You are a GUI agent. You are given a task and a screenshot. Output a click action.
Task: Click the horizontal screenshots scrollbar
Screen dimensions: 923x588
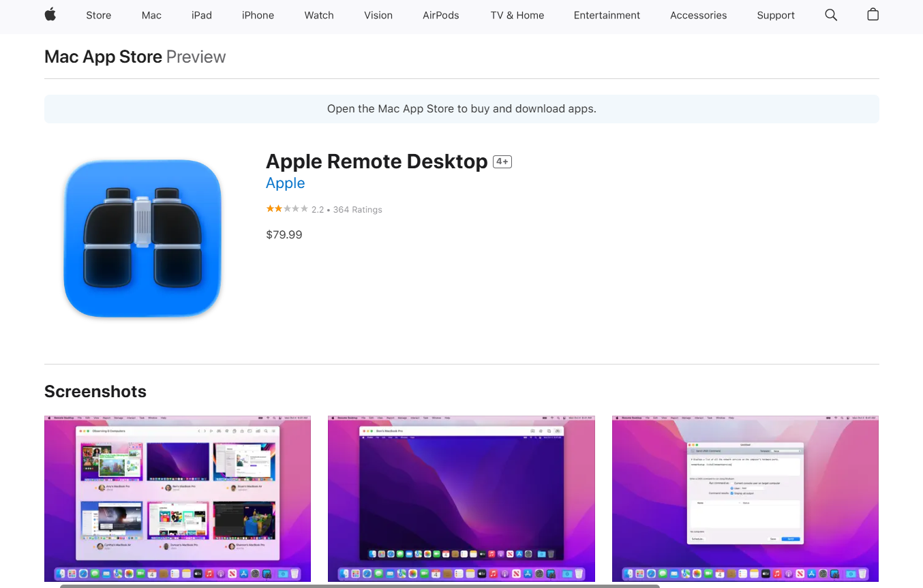pos(359,585)
